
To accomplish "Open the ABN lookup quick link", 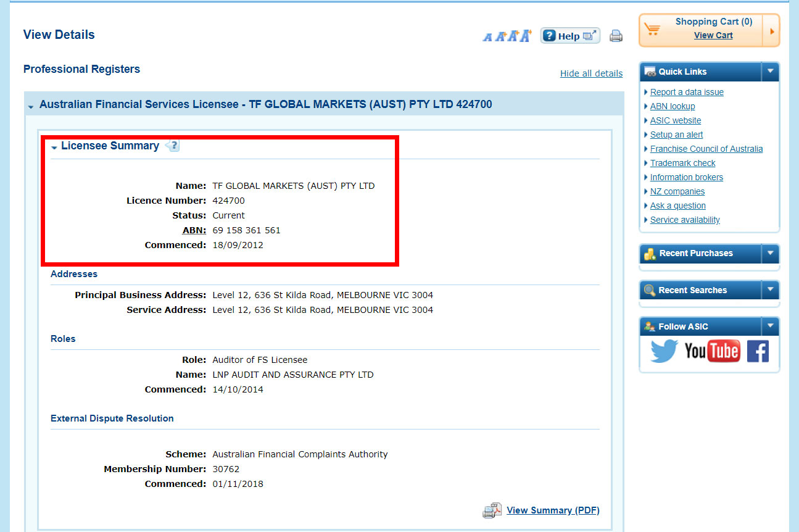I will pyautogui.click(x=673, y=106).
